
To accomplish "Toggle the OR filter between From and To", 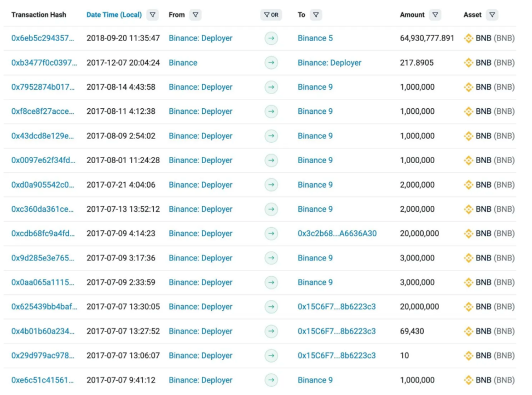I will pyautogui.click(x=271, y=15).
